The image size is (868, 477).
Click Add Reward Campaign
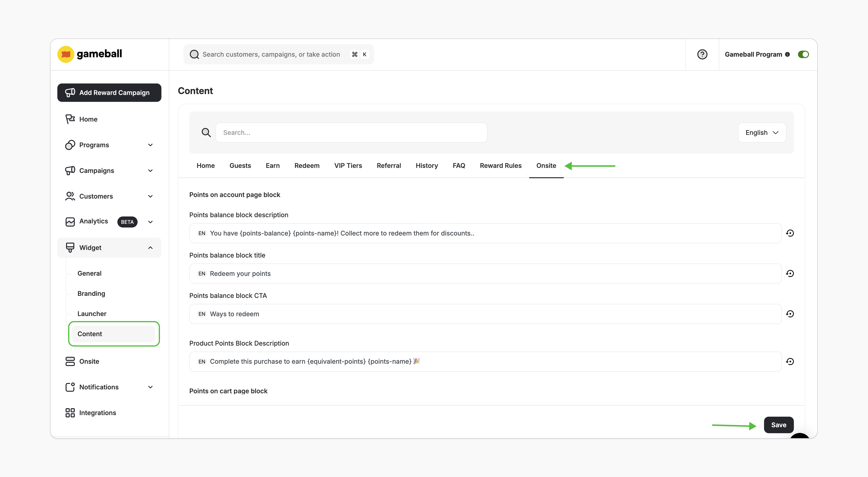[x=109, y=92]
